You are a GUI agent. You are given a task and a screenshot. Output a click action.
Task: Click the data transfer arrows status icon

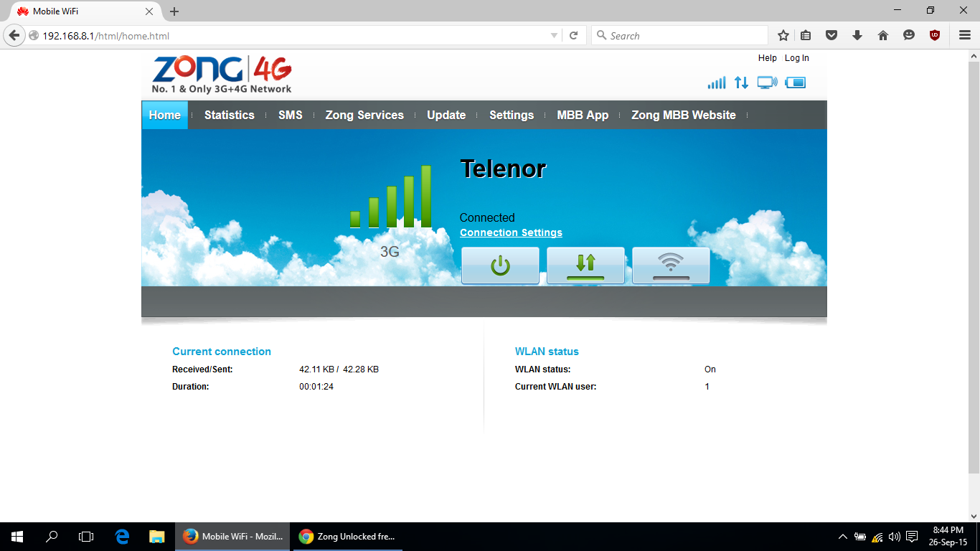[741, 83]
